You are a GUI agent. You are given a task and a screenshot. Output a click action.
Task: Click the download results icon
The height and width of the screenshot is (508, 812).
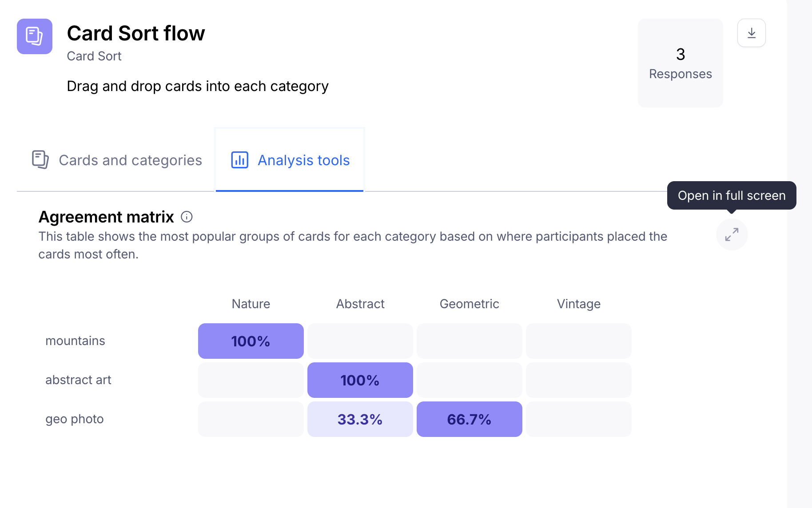coord(751,33)
